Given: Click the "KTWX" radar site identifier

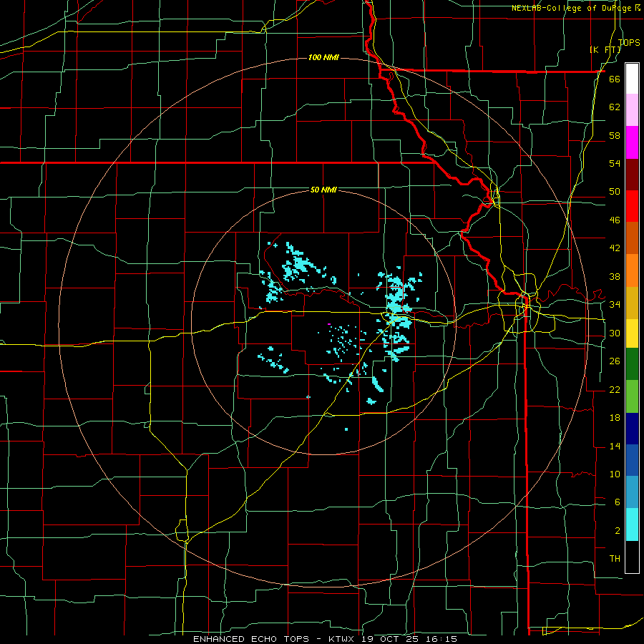Looking at the screenshot, I should click(341, 639).
